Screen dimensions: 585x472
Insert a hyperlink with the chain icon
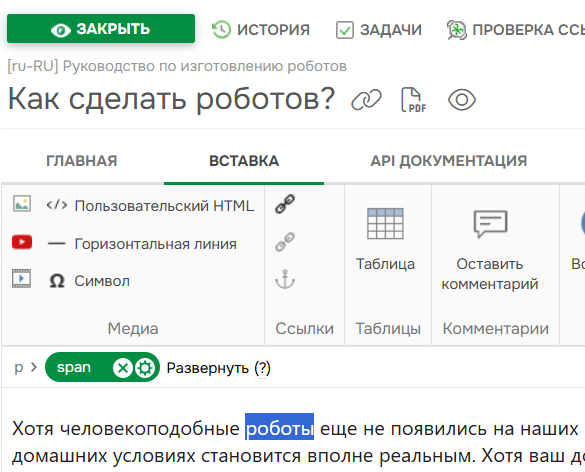pyautogui.click(x=285, y=204)
